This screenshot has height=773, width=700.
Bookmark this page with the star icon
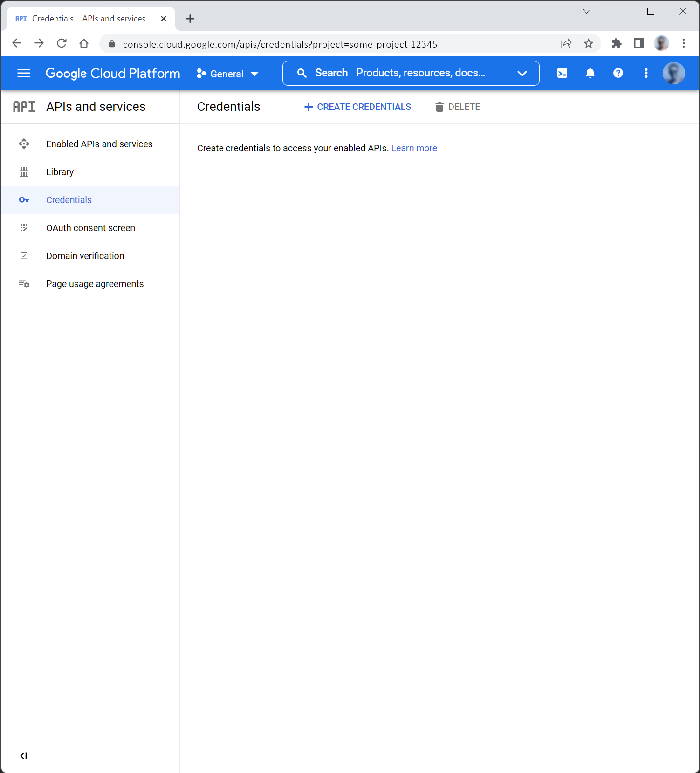coord(589,44)
